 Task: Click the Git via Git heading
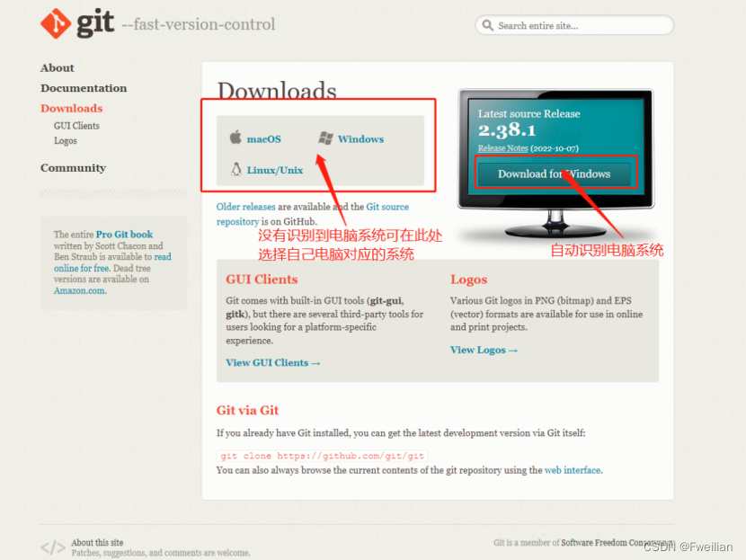click(x=247, y=410)
